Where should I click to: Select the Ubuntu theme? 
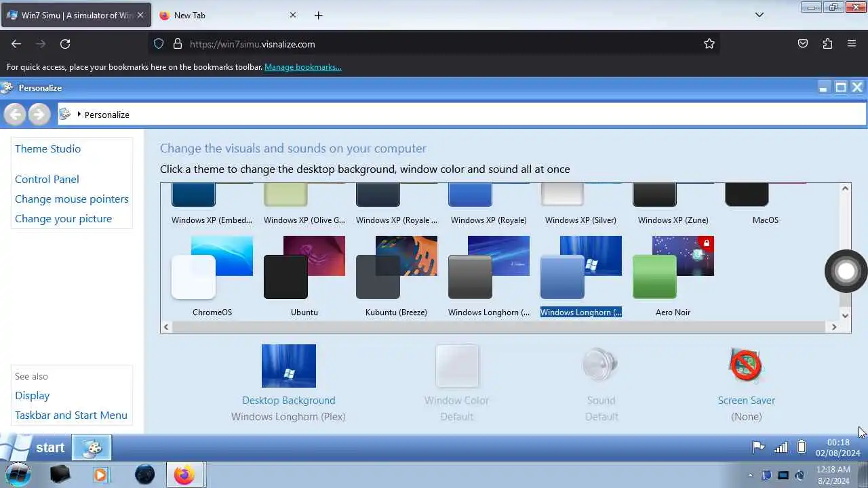click(304, 277)
